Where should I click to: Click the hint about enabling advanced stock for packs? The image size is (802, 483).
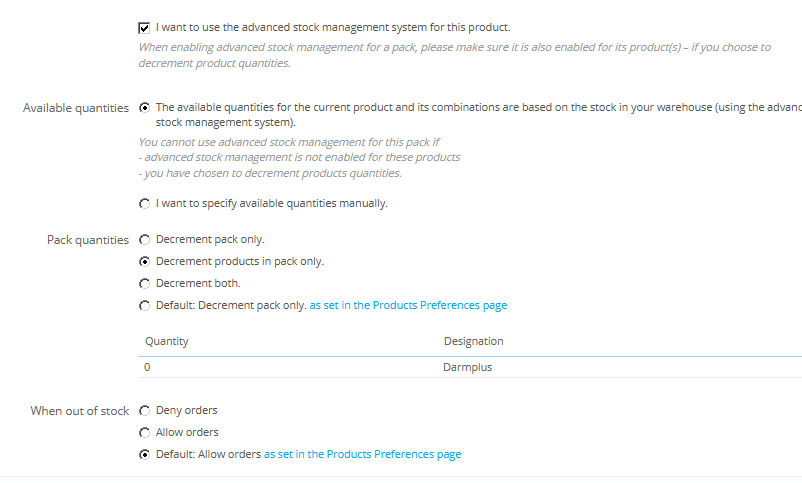click(x=454, y=55)
